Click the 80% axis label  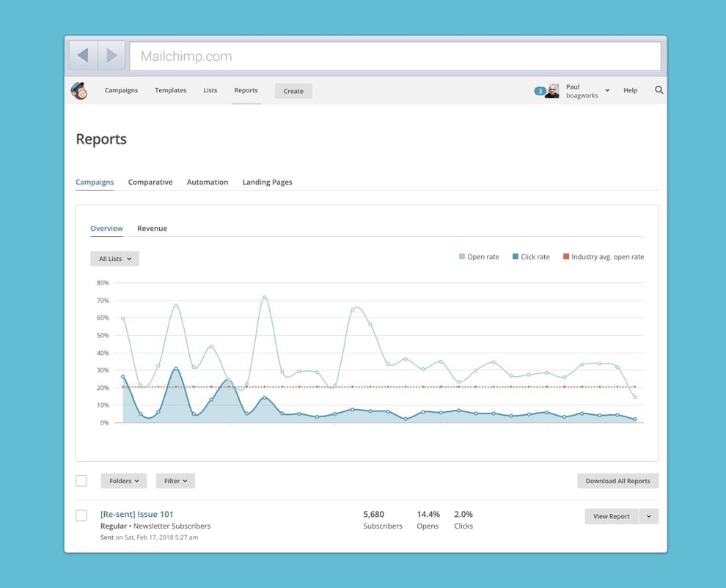pyautogui.click(x=103, y=282)
